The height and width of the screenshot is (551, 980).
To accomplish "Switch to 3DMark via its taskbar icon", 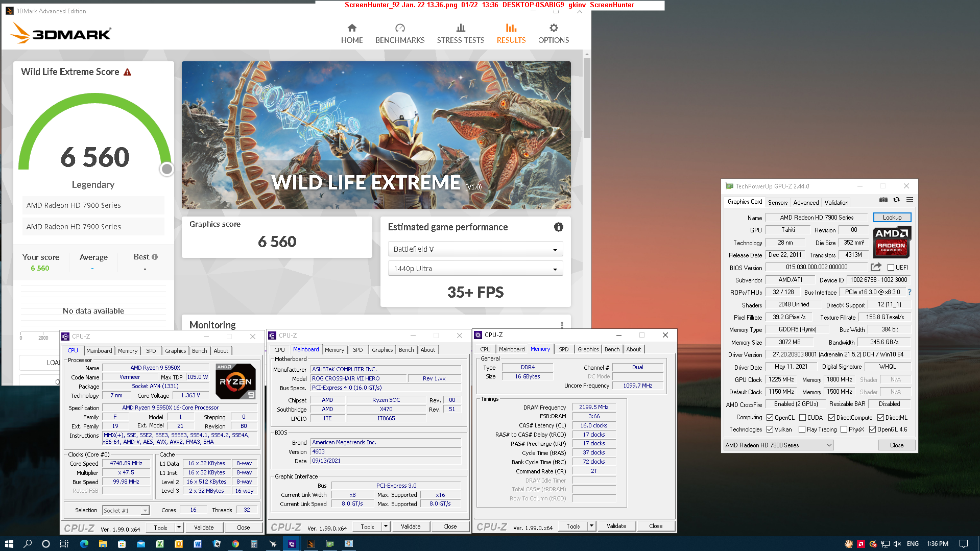I will click(x=311, y=543).
